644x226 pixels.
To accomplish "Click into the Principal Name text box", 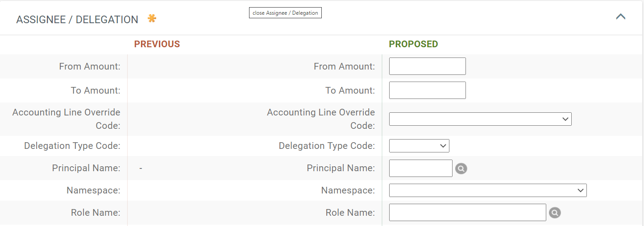I will [x=420, y=168].
